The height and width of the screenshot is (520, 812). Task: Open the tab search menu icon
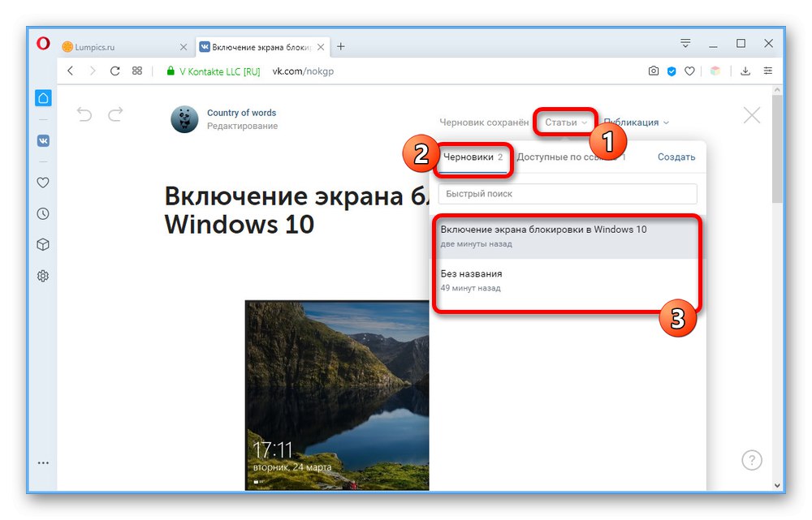pos(685,44)
